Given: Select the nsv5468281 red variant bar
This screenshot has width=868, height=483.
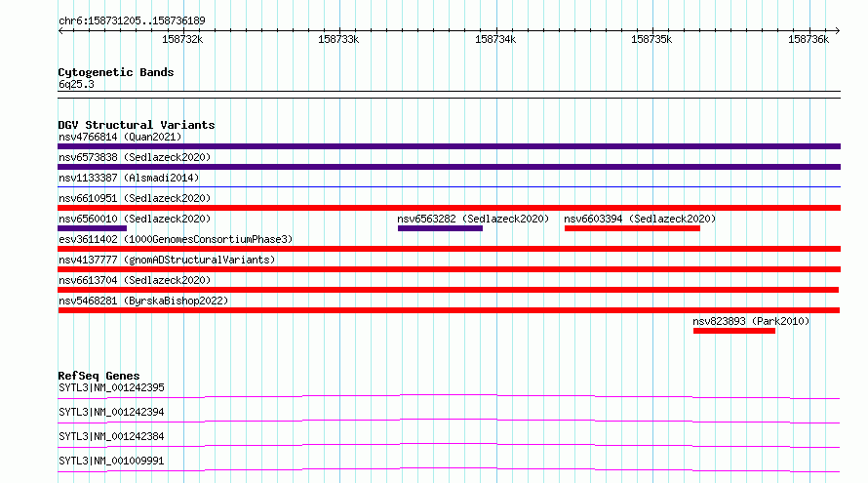Looking at the screenshot, I should point(449,310).
